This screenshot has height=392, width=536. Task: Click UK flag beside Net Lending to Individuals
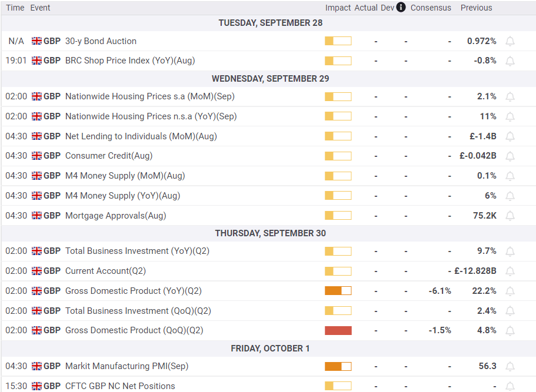point(37,136)
